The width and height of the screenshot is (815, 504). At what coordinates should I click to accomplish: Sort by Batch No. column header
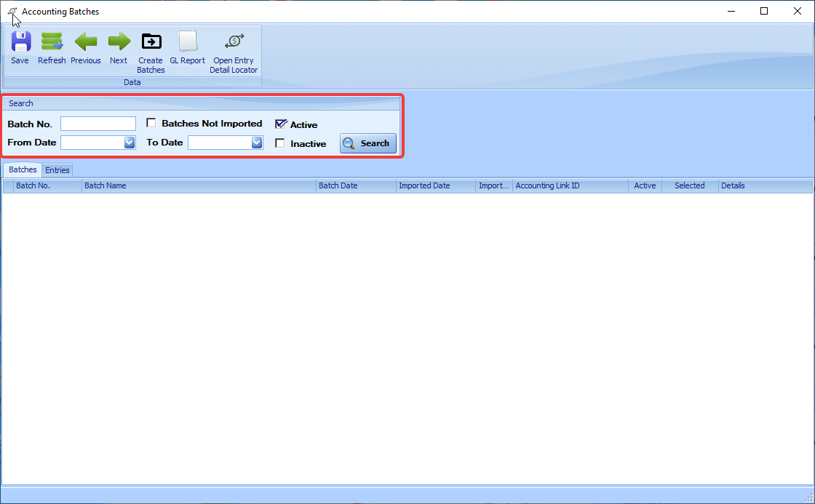coord(47,186)
